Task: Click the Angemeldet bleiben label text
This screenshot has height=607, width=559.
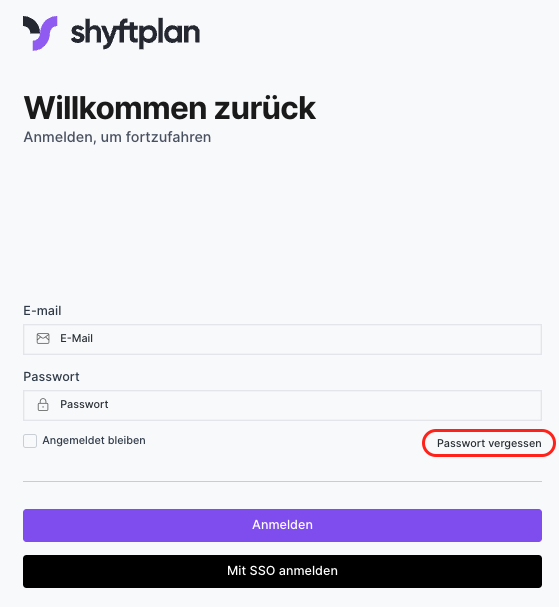Action: (94, 441)
